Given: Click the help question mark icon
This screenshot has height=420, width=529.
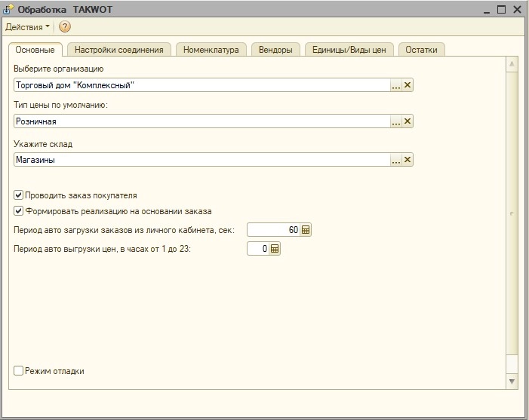Looking at the screenshot, I should [x=65, y=27].
